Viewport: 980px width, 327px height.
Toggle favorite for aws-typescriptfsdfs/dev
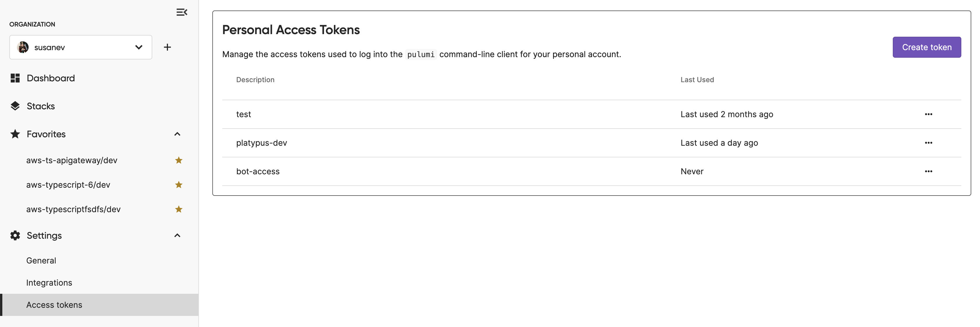click(x=178, y=208)
